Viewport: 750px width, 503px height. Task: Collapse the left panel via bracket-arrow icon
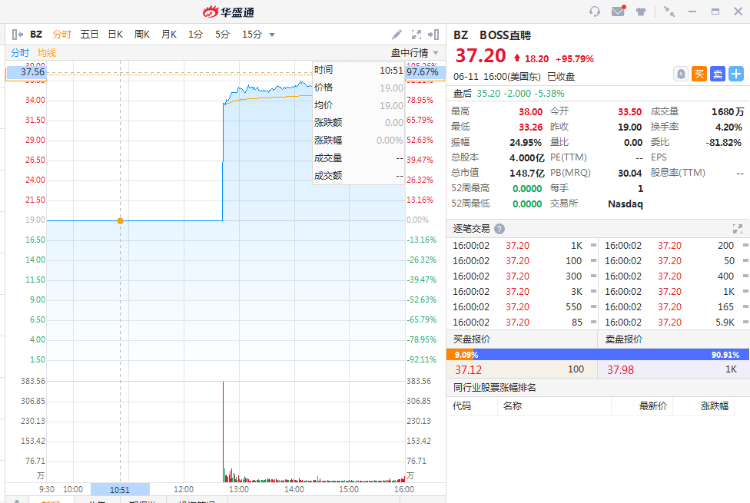[17, 34]
